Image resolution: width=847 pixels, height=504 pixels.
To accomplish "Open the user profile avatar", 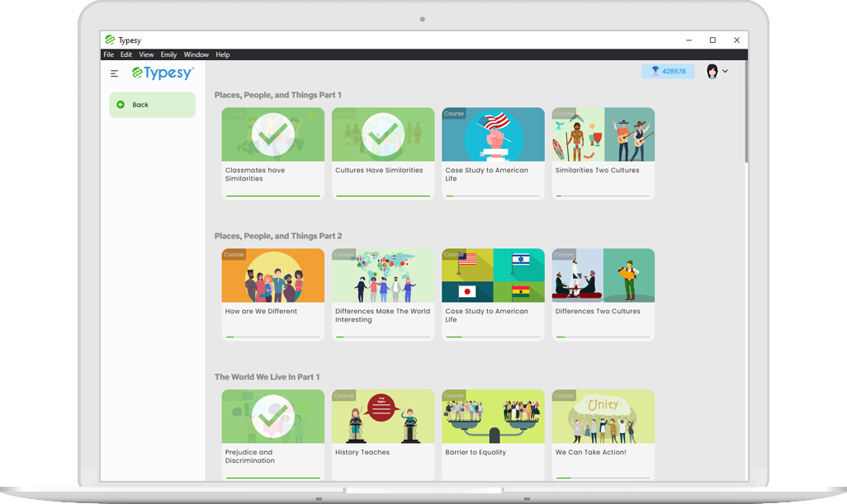I will point(712,71).
